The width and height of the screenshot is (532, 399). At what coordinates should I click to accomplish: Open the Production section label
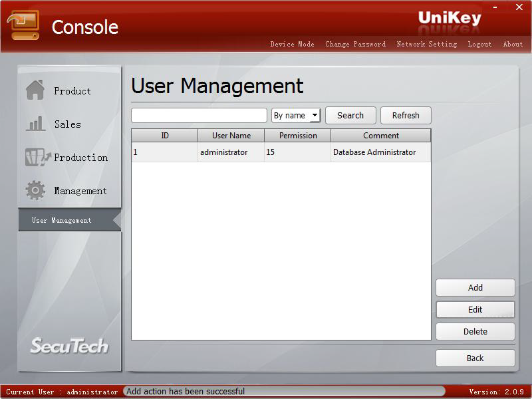pyautogui.click(x=80, y=158)
